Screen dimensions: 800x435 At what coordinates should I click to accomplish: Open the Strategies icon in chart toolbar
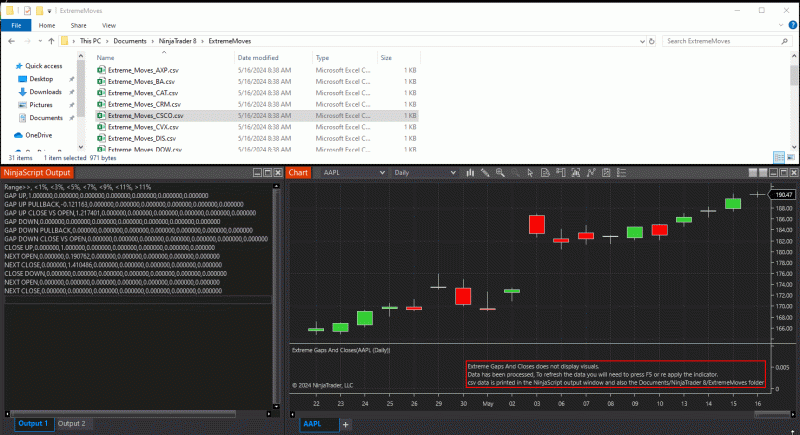click(606, 173)
